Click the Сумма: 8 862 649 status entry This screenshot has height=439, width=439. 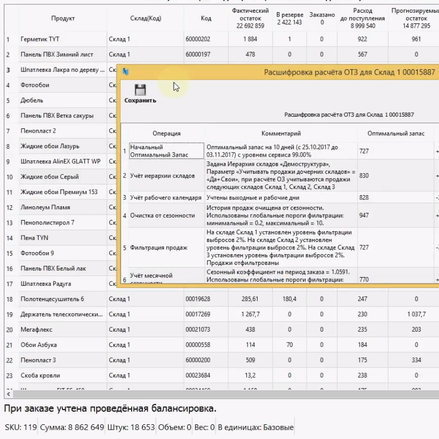coord(72,427)
